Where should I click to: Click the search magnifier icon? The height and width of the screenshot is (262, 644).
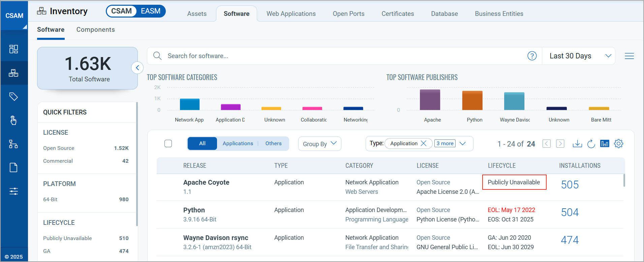point(157,56)
